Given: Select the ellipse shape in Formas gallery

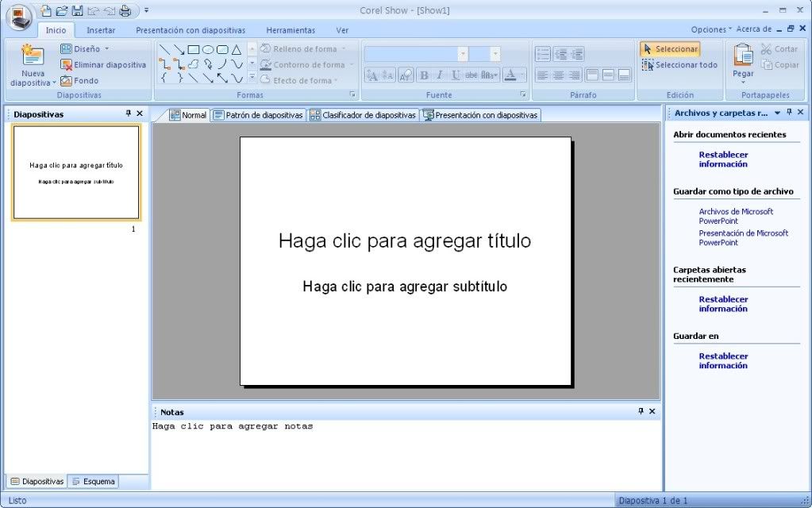Looking at the screenshot, I should point(208,50).
